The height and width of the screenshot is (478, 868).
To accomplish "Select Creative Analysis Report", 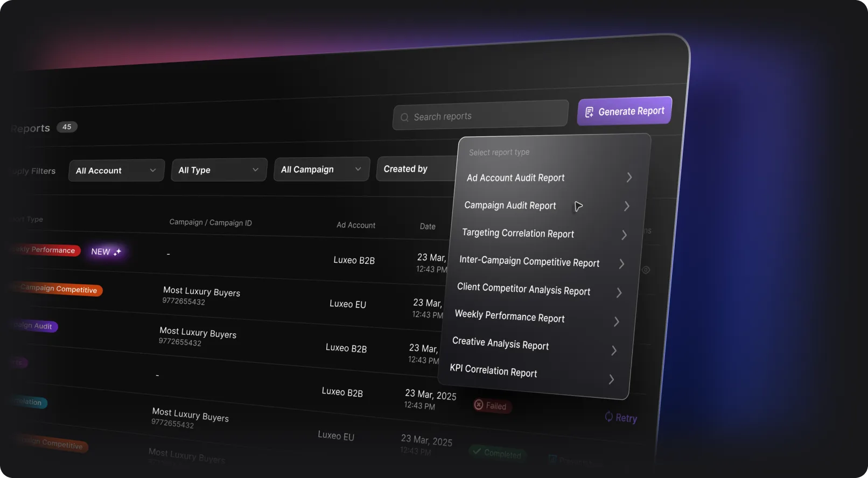I will tap(500, 343).
